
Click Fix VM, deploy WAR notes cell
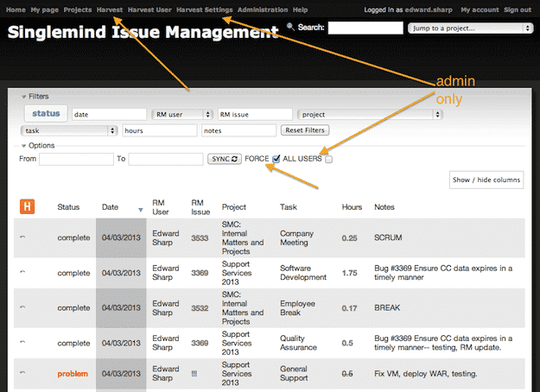point(426,374)
